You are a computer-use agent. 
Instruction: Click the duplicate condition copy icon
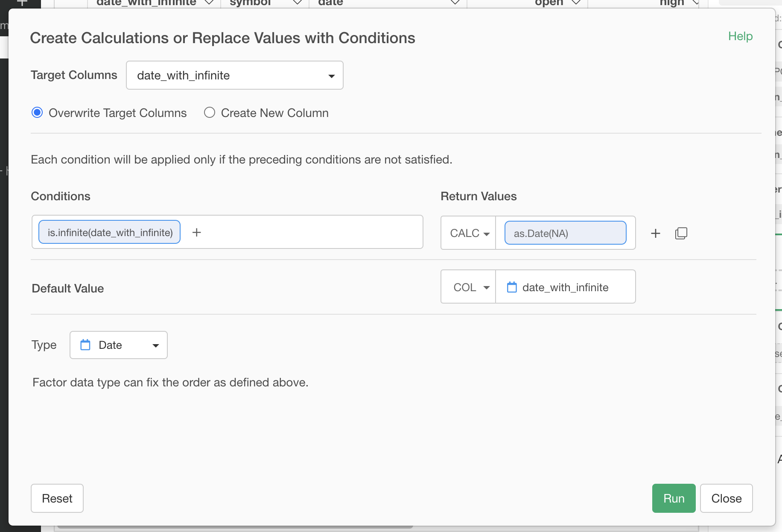(681, 233)
